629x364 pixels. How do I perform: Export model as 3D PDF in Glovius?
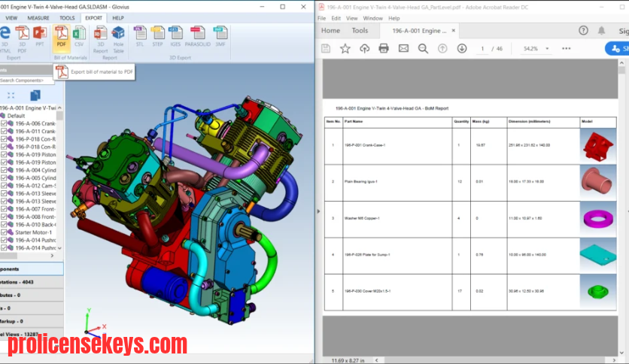pyautogui.click(x=22, y=39)
